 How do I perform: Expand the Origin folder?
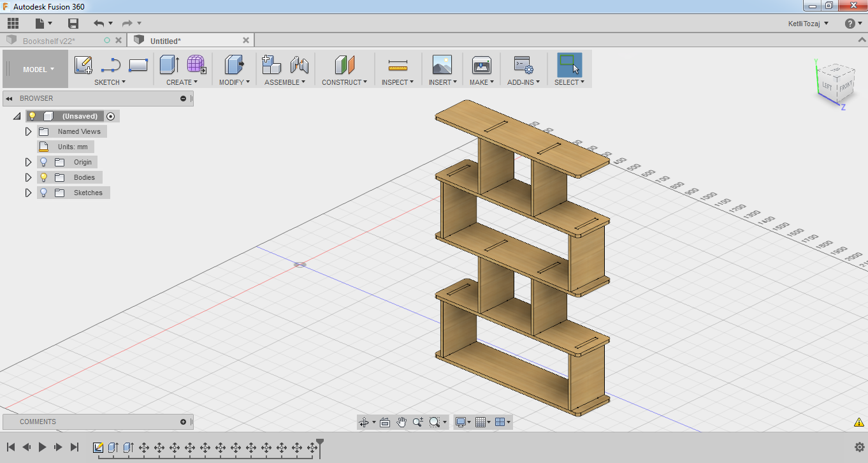click(28, 162)
